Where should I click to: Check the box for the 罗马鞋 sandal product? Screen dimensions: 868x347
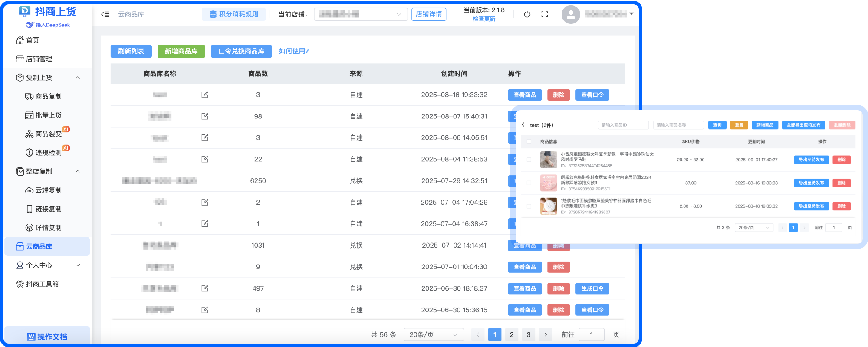(529, 160)
